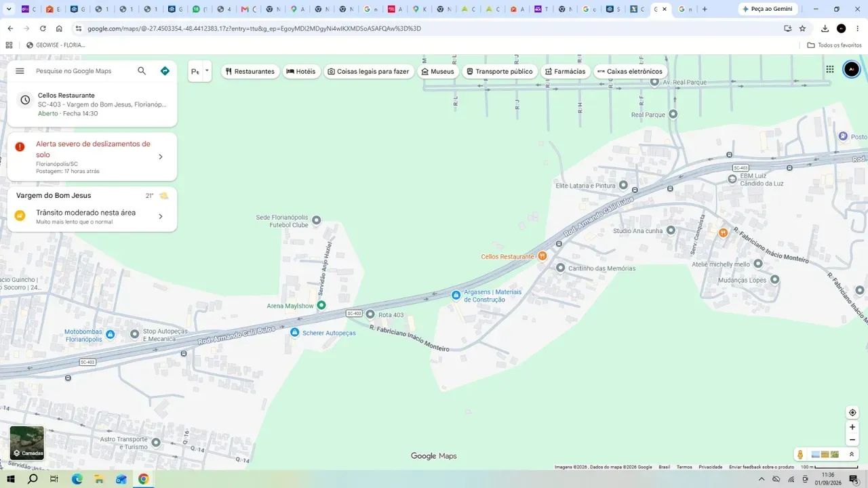Open the imagery thumbnails strip
Screen dimensions: 868x488
click(x=825, y=454)
